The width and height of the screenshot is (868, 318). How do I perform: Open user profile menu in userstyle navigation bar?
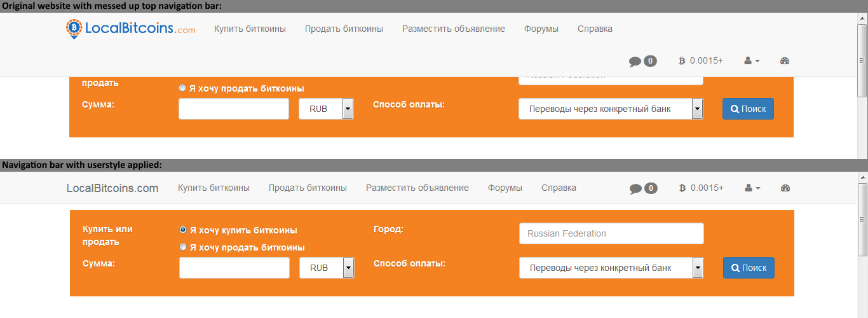[752, 188]
